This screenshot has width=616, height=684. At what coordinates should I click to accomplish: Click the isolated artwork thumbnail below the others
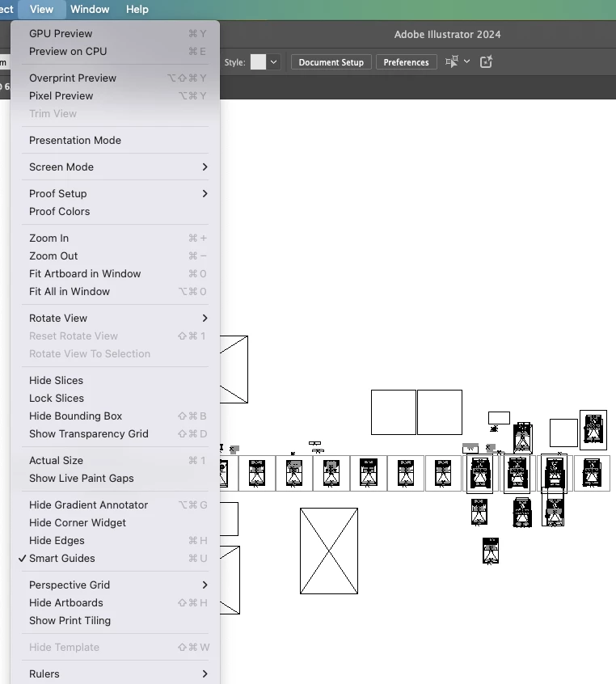(491, 551)
